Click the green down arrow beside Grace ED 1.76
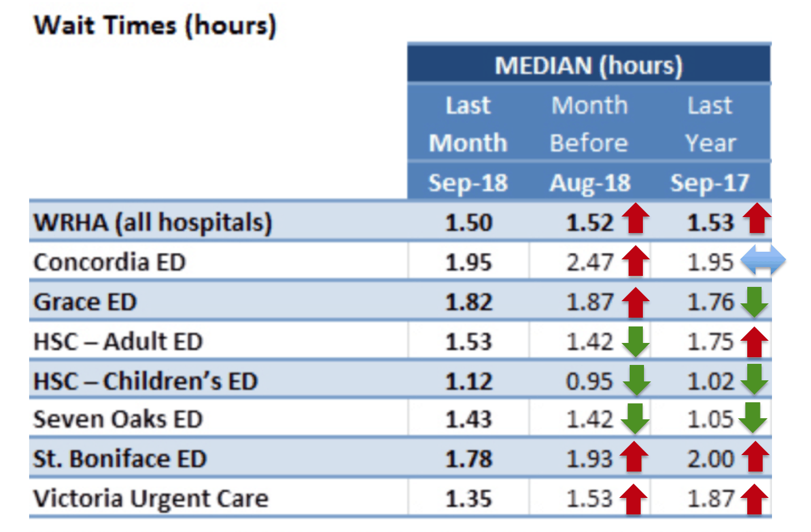The height and width of the screenshot is (532, 811). click(x=754, y=301)
